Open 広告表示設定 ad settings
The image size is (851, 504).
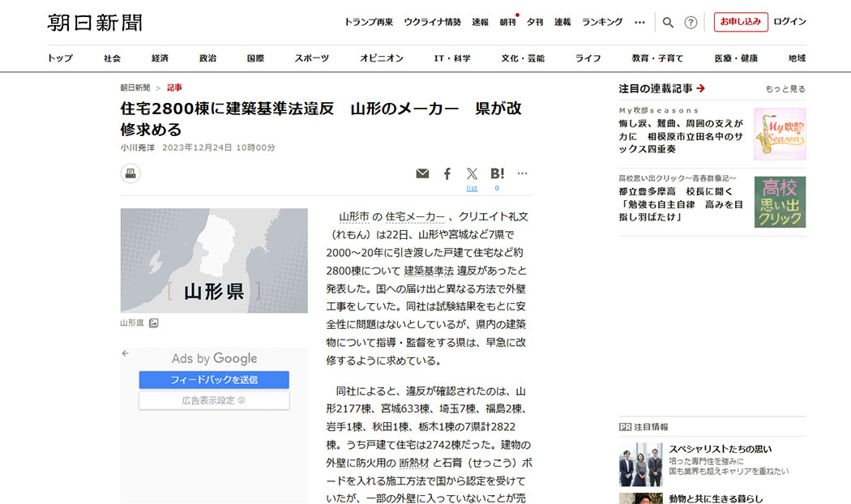pos(214,400)
